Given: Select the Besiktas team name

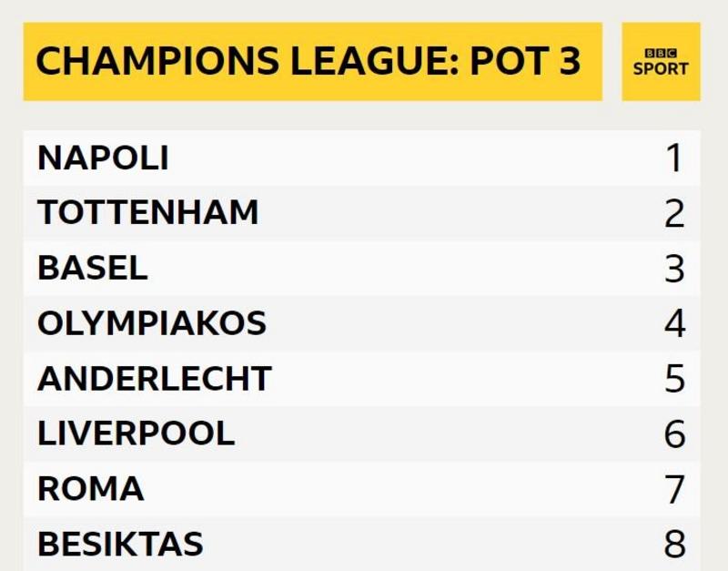Looking at the screenshot, I should click(120, 544).
